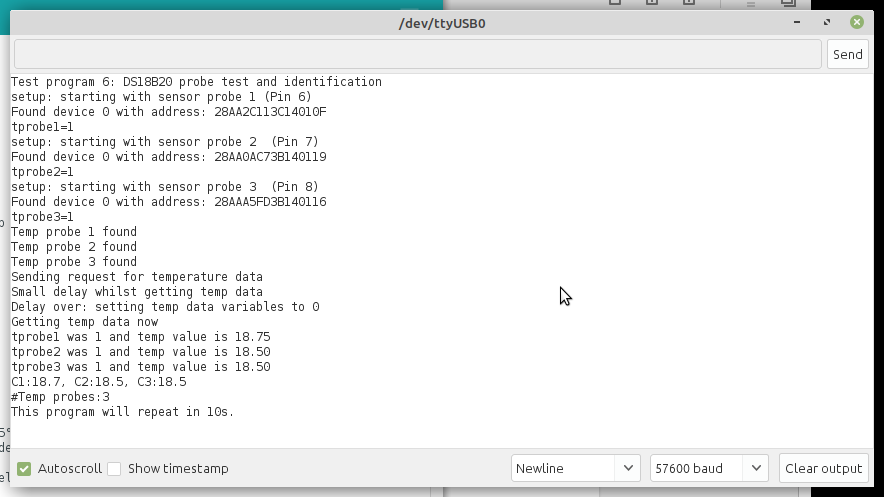Click 'tprobe1 was 1 and temp value is 18.75'
Image resolution: width=884 pixels, height=497 pixels.
[x=141, y=337]
